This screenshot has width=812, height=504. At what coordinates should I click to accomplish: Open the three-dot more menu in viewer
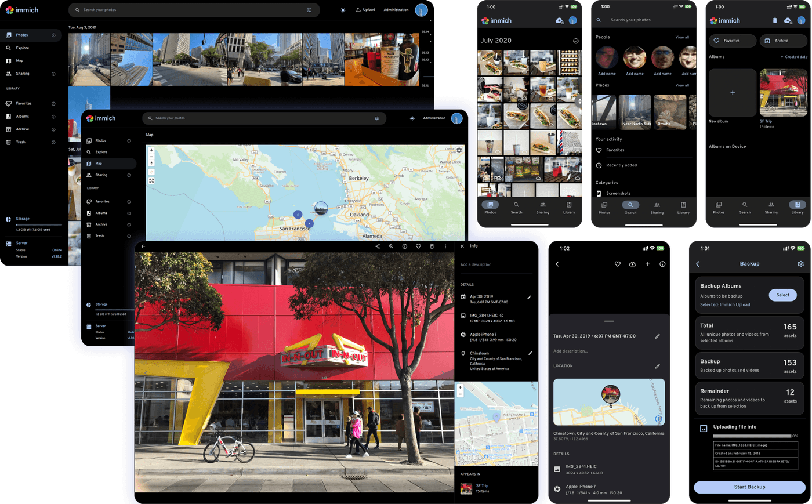[445, 246]
